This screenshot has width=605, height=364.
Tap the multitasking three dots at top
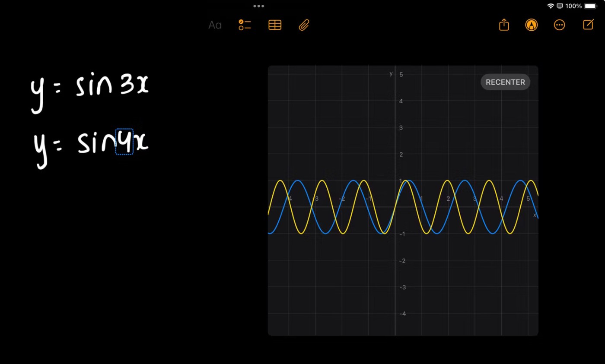click(259, 6)
